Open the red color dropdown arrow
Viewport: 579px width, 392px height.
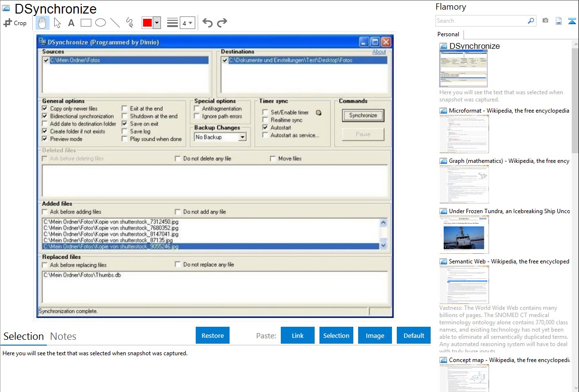[x=157, y=23]
